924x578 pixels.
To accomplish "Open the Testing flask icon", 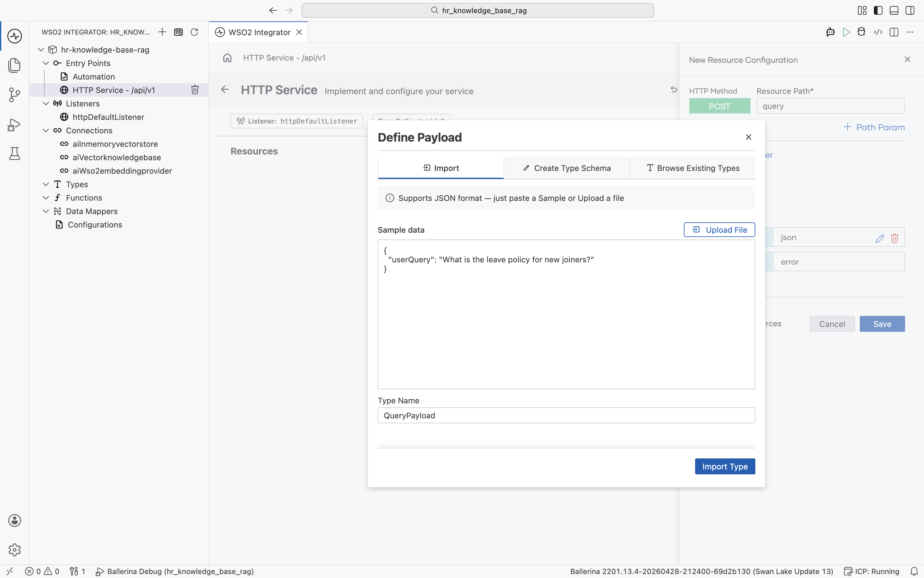I will tap(14, 153).
